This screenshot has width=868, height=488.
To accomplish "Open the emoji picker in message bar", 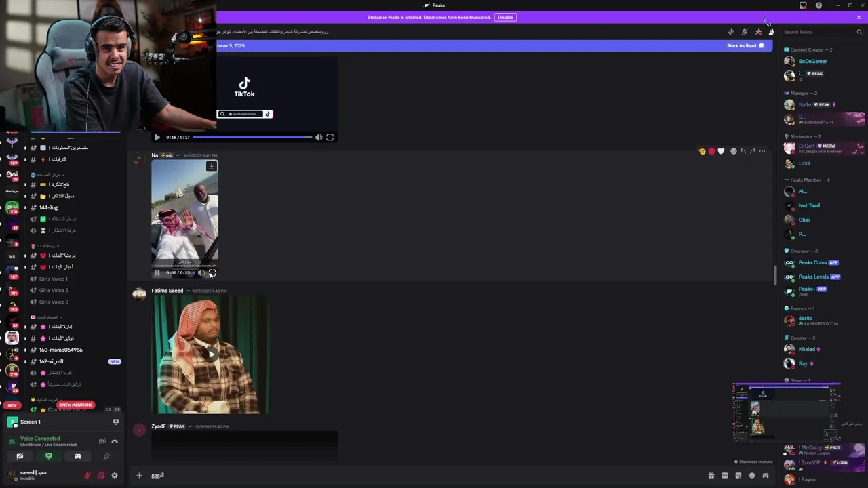I will [752, 475].
